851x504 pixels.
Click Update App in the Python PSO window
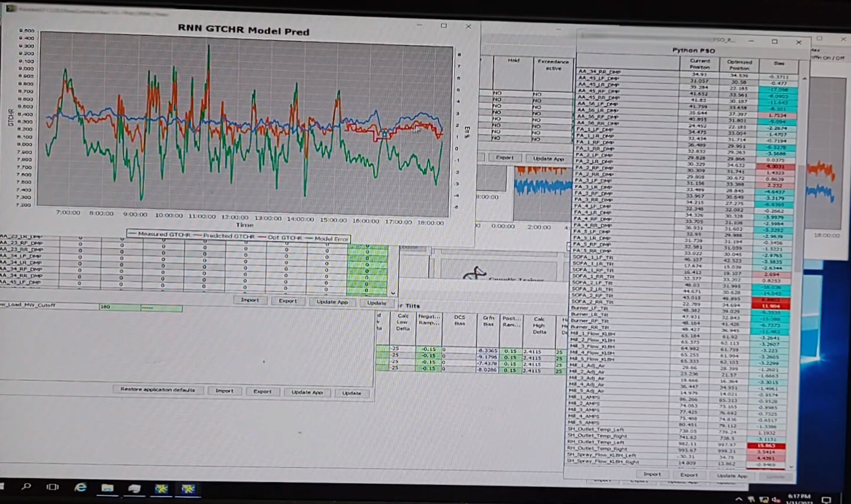[731, 476]
